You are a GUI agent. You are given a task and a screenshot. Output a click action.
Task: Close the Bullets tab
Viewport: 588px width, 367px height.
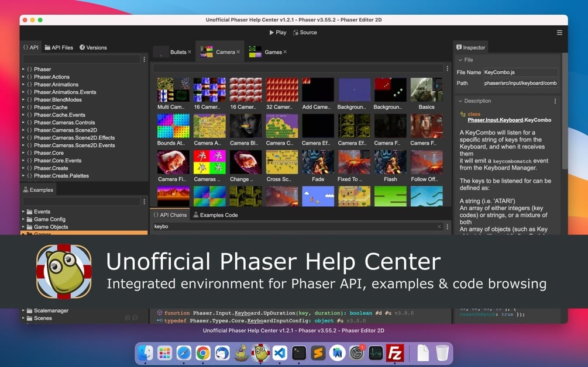pos(190,52)
